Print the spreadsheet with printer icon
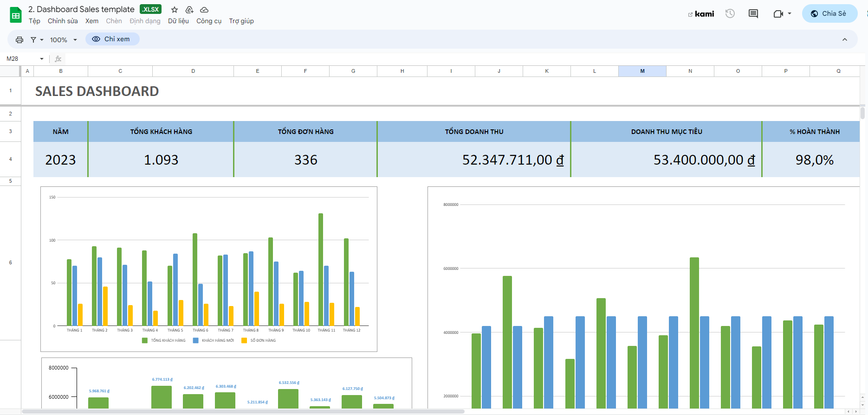This screenshot has width=868, height=415. pyautogui.click(x=19, y=40)
